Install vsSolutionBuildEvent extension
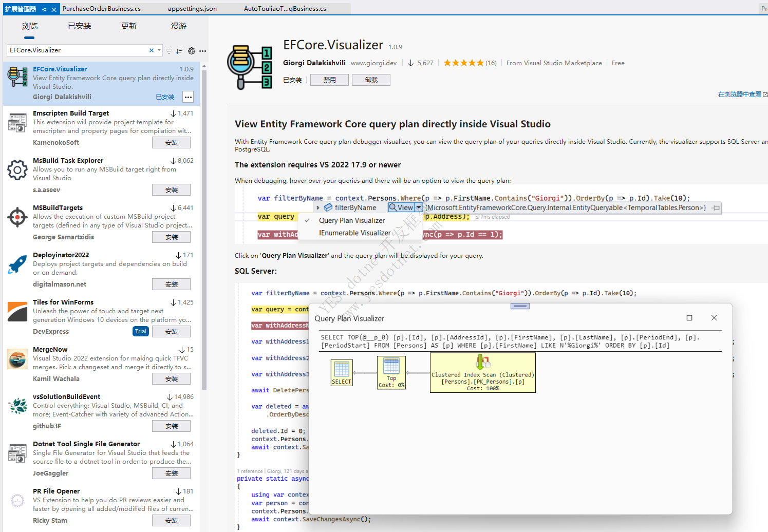This screenshot has width=768, height=532. (x=171, y=426)
